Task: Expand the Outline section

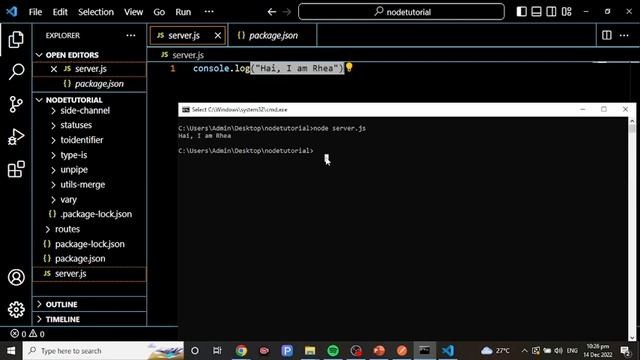Action: point(89,304)
